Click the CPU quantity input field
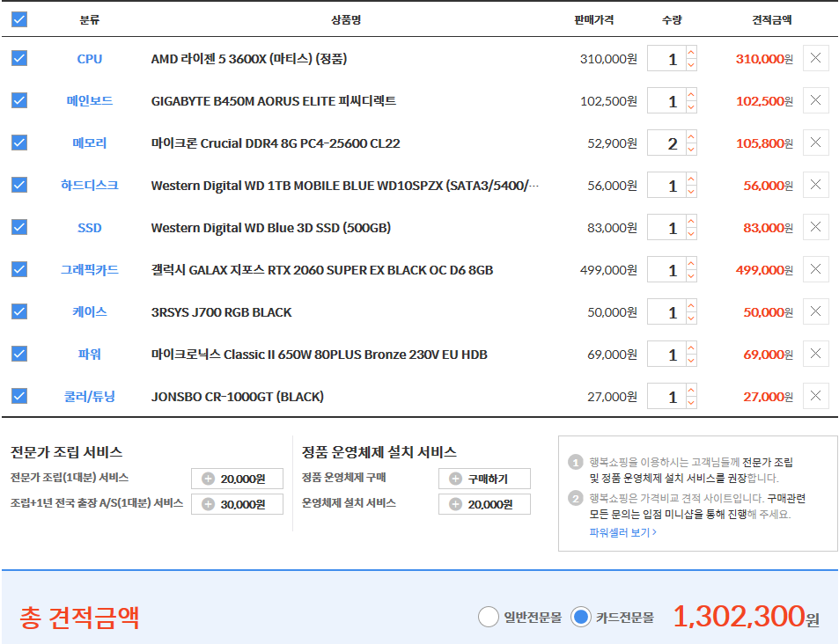Viewport: 839px width, 644px height. pyautogui.click(x=666, y=58)
